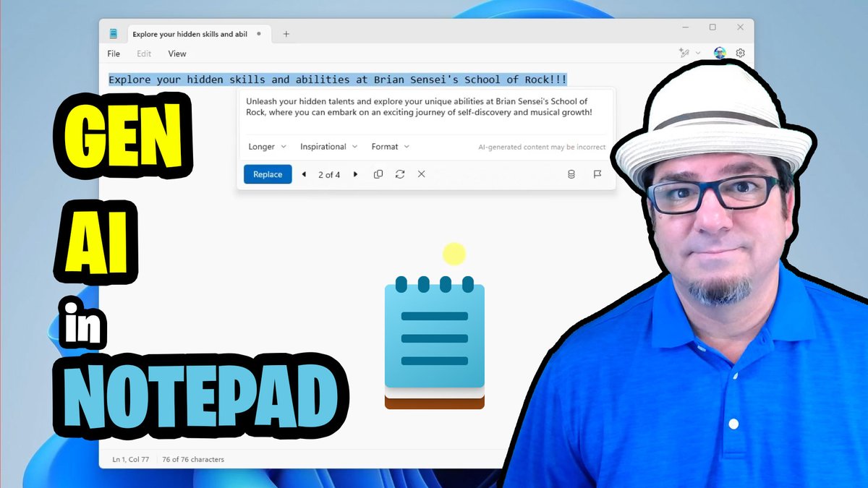Open the Edit menu
868x488 pixels.
[145, 53]
